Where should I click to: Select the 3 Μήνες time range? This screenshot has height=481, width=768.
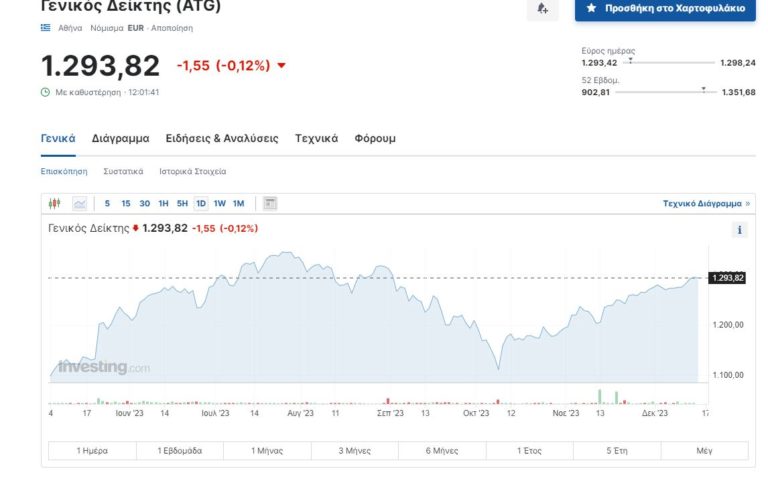(x=355, y=451)
